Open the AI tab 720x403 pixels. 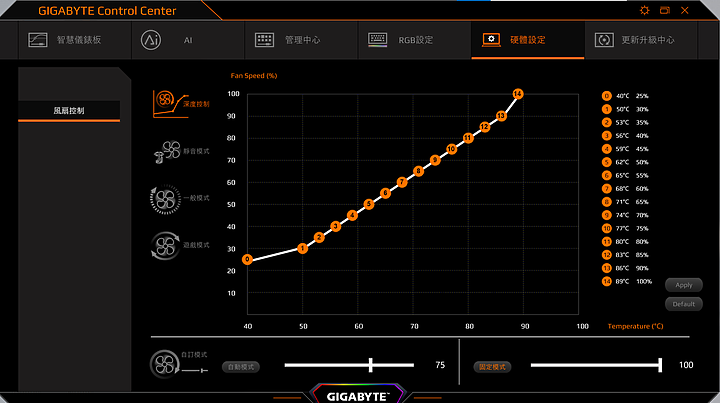[x=188, y=40]
